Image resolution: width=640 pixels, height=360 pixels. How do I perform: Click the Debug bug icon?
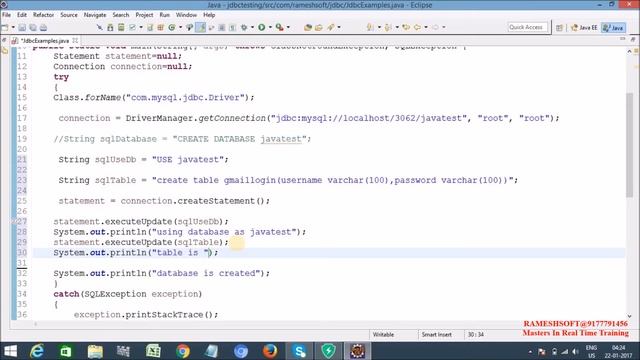[244, 27]
